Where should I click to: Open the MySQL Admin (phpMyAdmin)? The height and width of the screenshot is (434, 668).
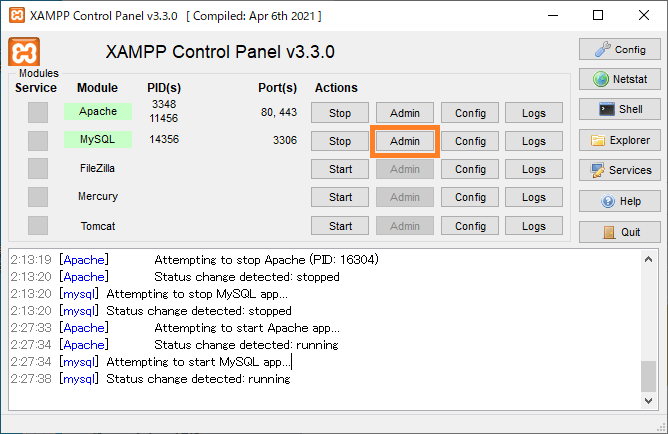405,141
